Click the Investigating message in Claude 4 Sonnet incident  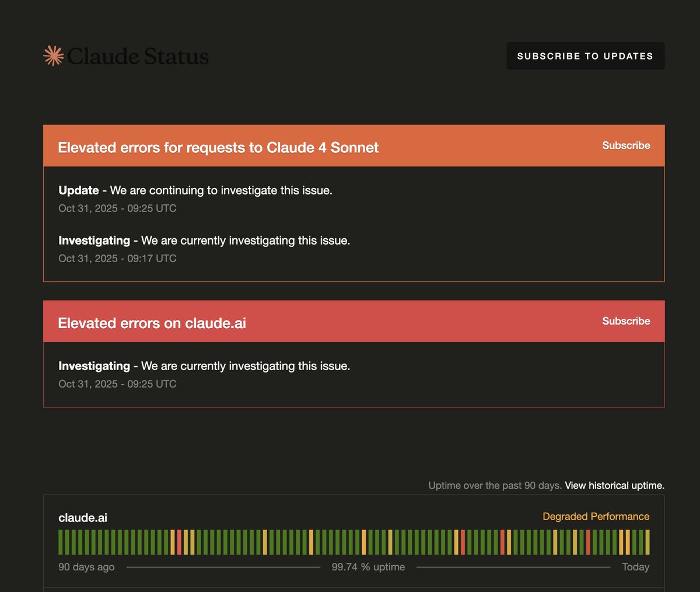pos(204,241)
